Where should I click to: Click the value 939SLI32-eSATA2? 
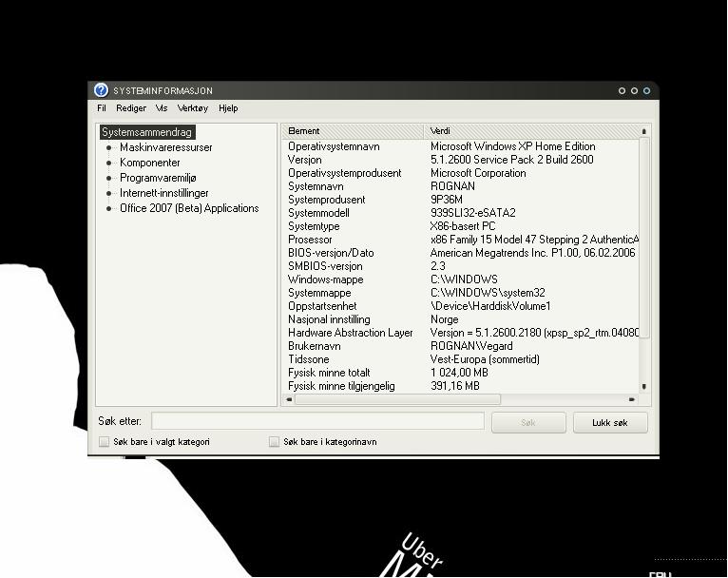(x=472, y=213)
